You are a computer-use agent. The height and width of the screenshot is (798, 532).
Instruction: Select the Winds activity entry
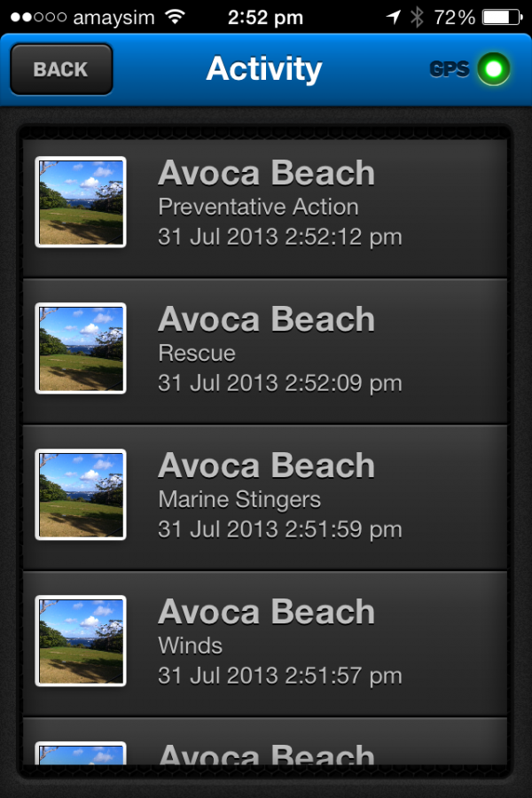click(x=265, y=644)
